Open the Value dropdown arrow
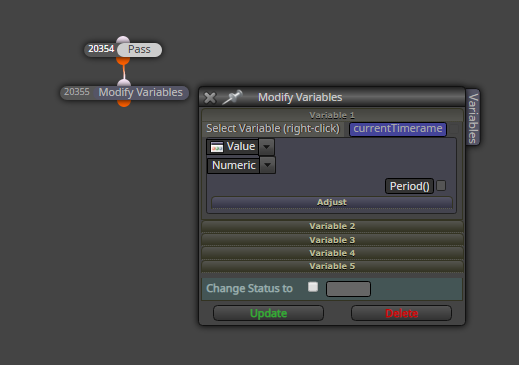Viewport: 519px width, 365px height. (x=267, y=147)
